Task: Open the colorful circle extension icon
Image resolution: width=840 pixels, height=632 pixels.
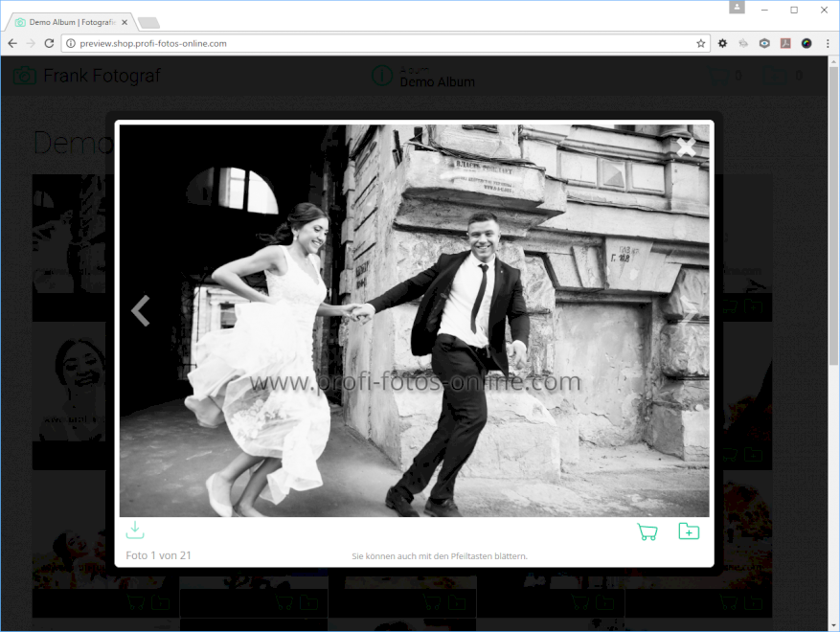Action: [x=806, y=43]
